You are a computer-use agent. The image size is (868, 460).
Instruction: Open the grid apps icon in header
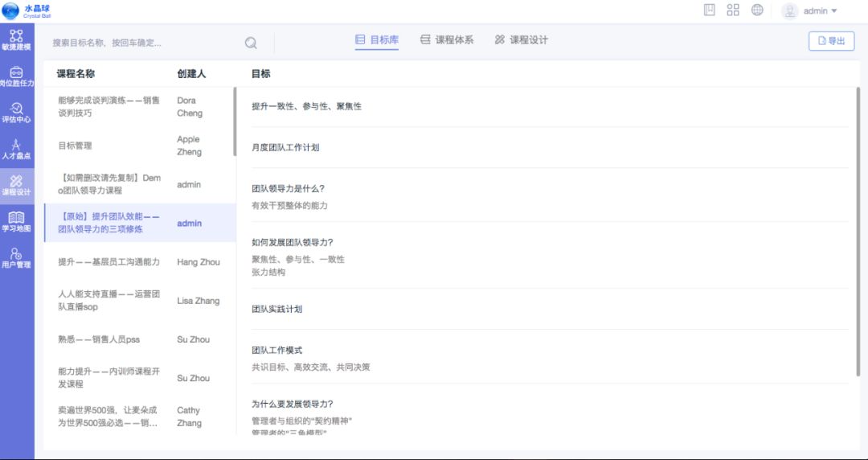[733, 10]
